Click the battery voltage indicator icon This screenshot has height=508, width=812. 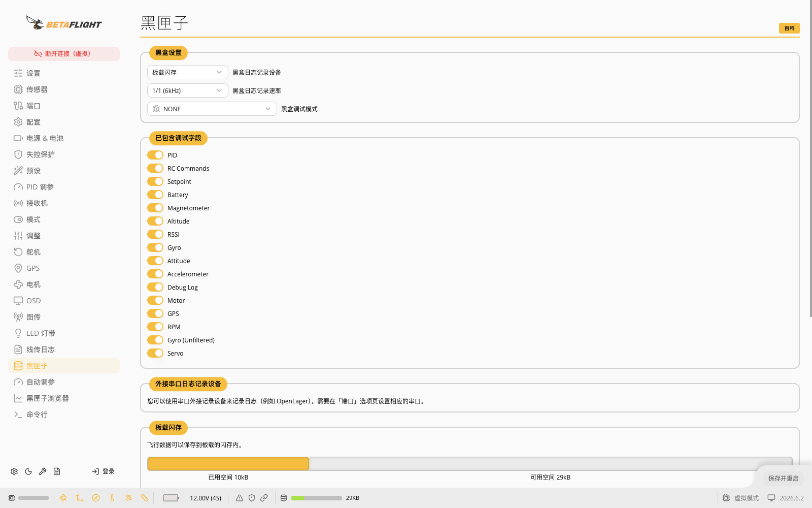(171, 498)
